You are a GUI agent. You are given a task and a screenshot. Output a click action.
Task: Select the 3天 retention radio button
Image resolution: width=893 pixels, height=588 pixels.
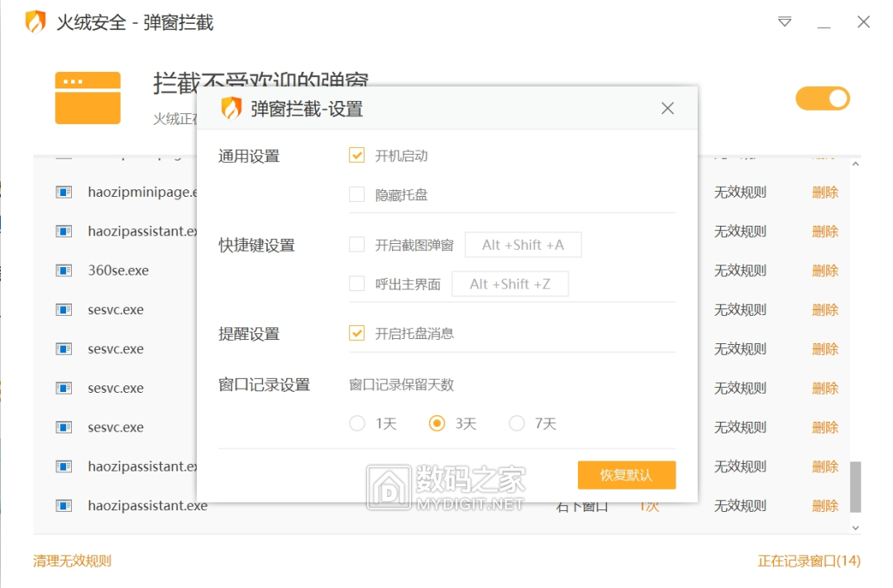[437, 423]
